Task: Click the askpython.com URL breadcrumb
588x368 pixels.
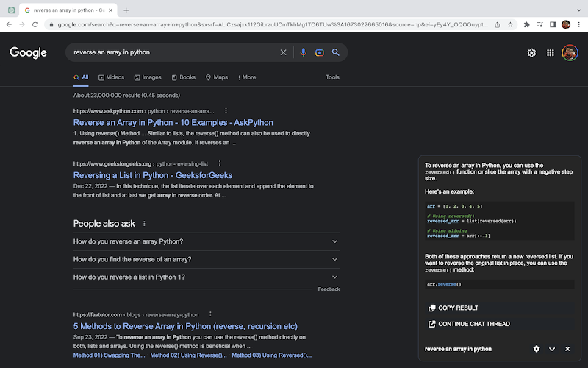Action: [x=143, y=111]
